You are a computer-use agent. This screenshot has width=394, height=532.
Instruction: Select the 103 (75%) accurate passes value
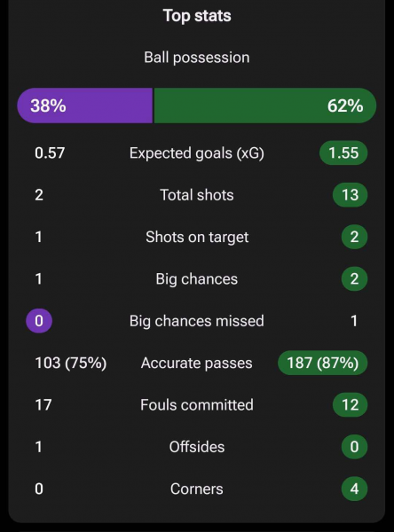click(x=71, y=363)
